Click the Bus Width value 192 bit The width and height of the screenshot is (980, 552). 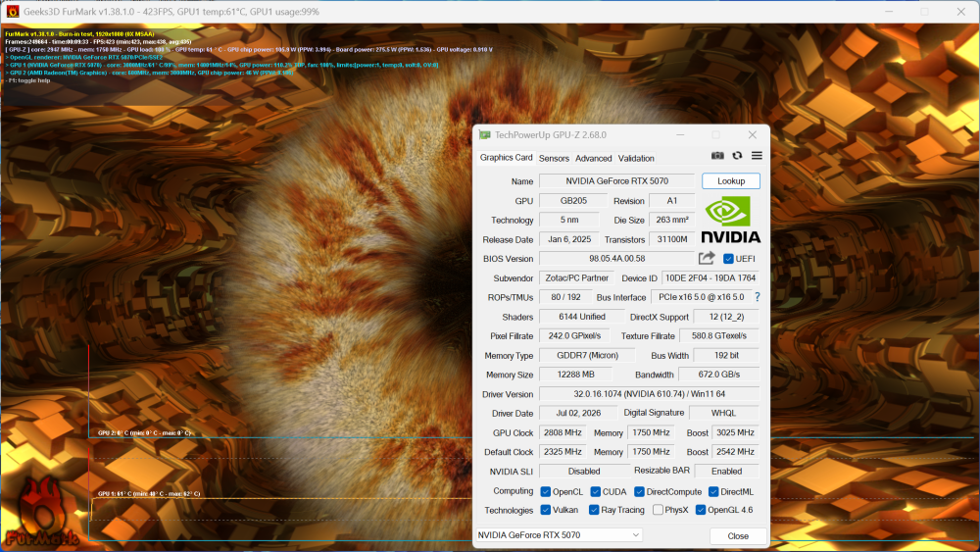point(726,355)
